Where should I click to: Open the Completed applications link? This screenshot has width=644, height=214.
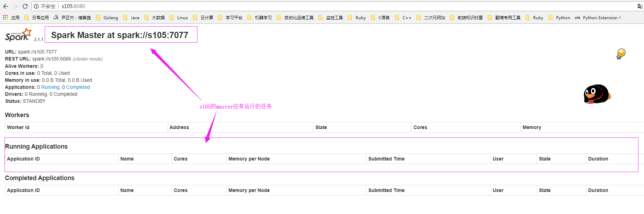click(x=78, y=87)
